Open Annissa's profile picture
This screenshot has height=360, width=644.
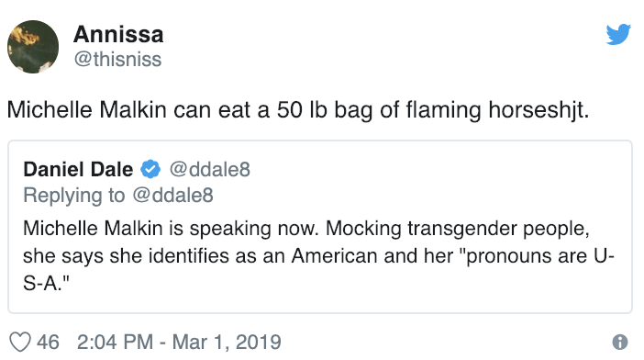33,47
